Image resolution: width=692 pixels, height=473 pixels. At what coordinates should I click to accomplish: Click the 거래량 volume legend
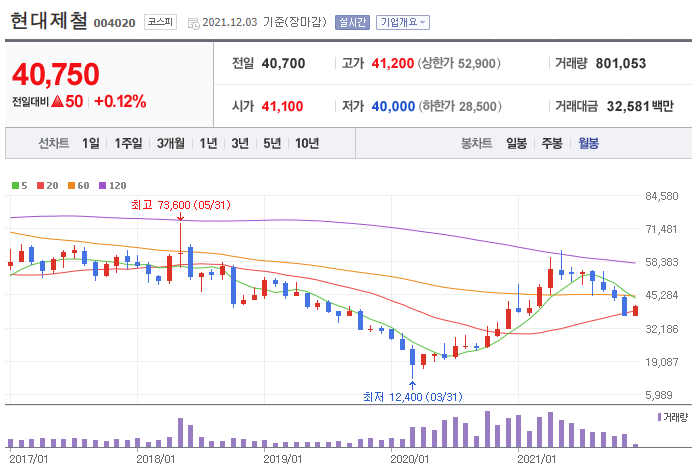coord(673,417)
